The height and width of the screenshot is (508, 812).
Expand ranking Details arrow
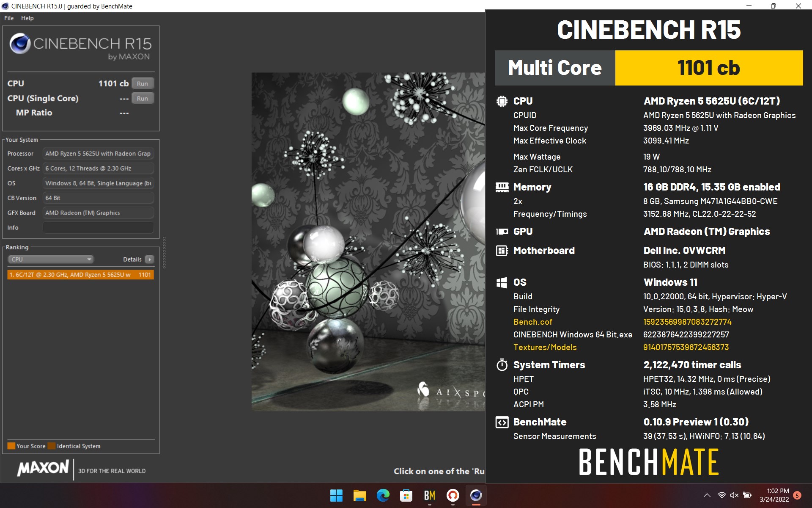pos(150,259)
